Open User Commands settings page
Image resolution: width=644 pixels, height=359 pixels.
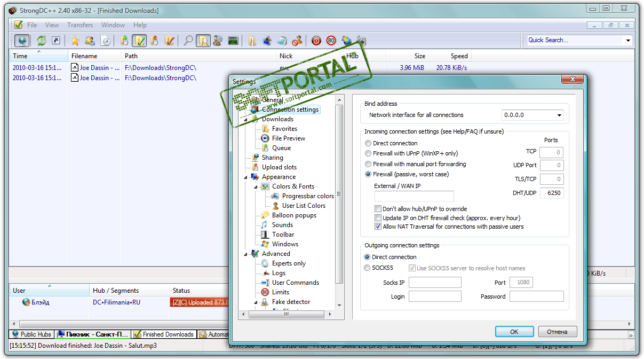point(296,283)
